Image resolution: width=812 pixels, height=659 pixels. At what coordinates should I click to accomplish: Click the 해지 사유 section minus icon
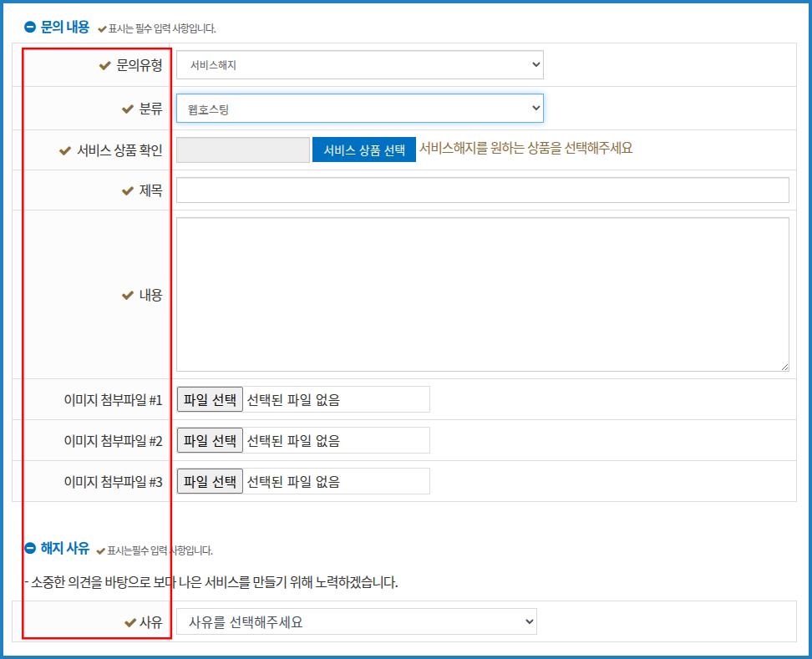[30, 549]
